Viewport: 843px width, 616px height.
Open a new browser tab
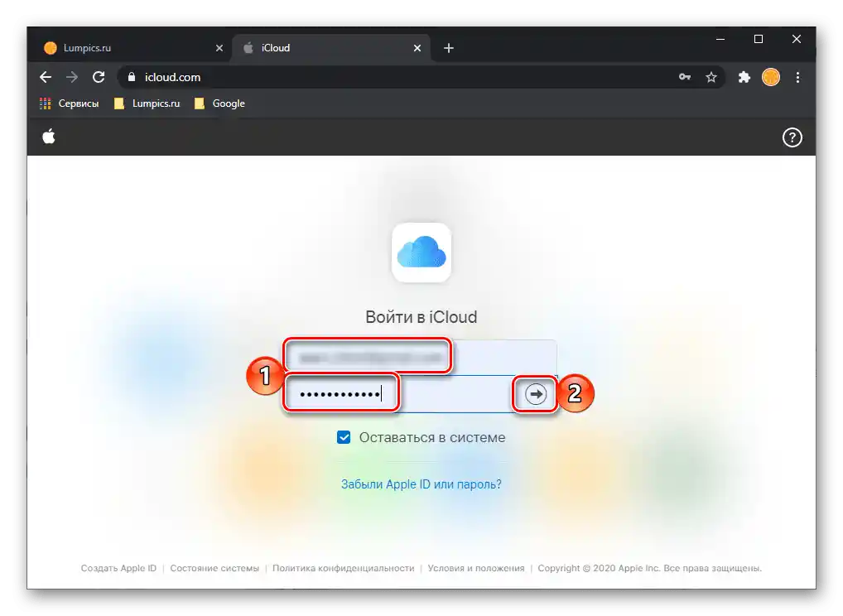click(x=449, y=48)
